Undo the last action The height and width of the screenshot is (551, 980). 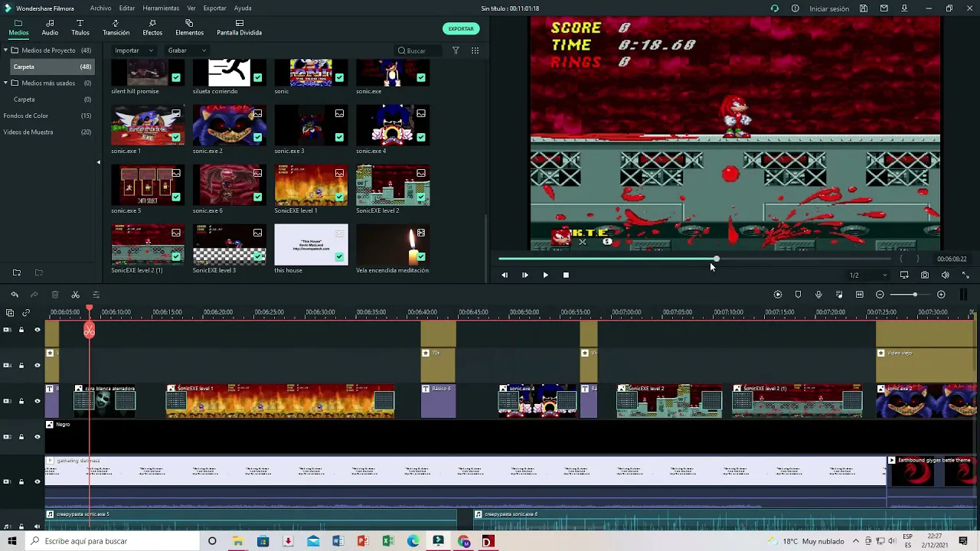click(x=15, y=295)
